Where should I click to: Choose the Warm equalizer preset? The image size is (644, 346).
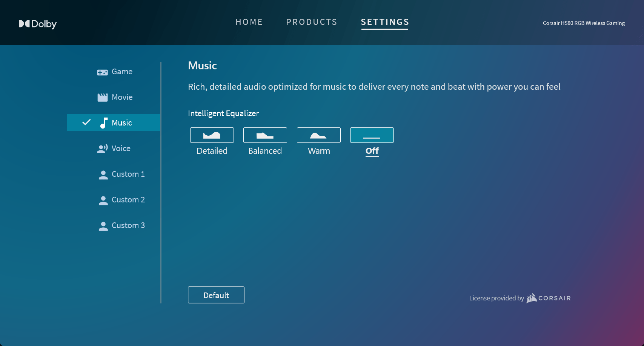click(x=319, y=135)
